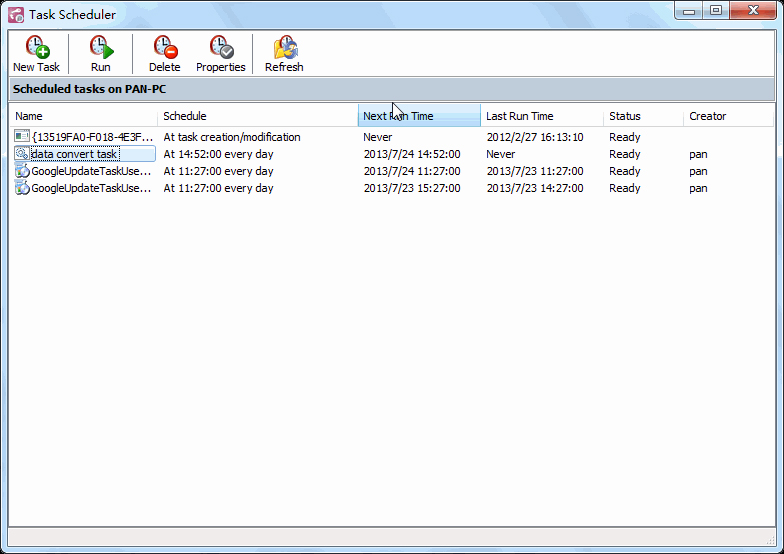Click the icon beside data convert task

[22, 154]
